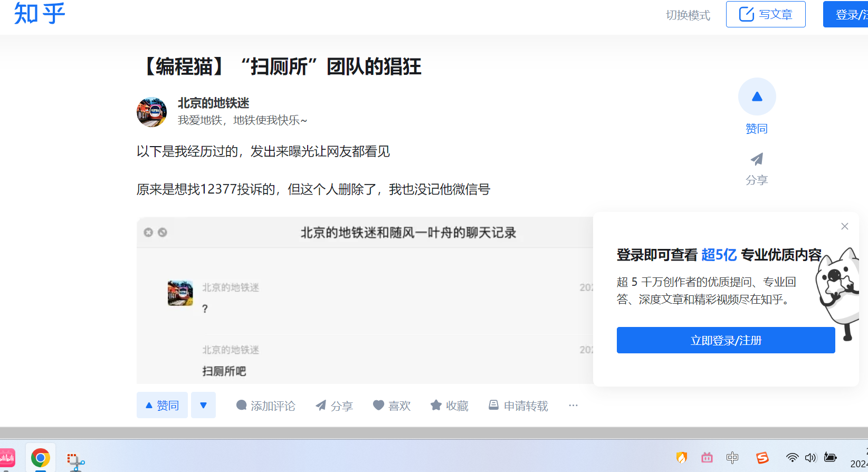Click the chat record title 北京的地铁迷和随风一叶舟的聊天记录
The width and height of the screenshot is (868, 472).
click(x=408, y=233)
